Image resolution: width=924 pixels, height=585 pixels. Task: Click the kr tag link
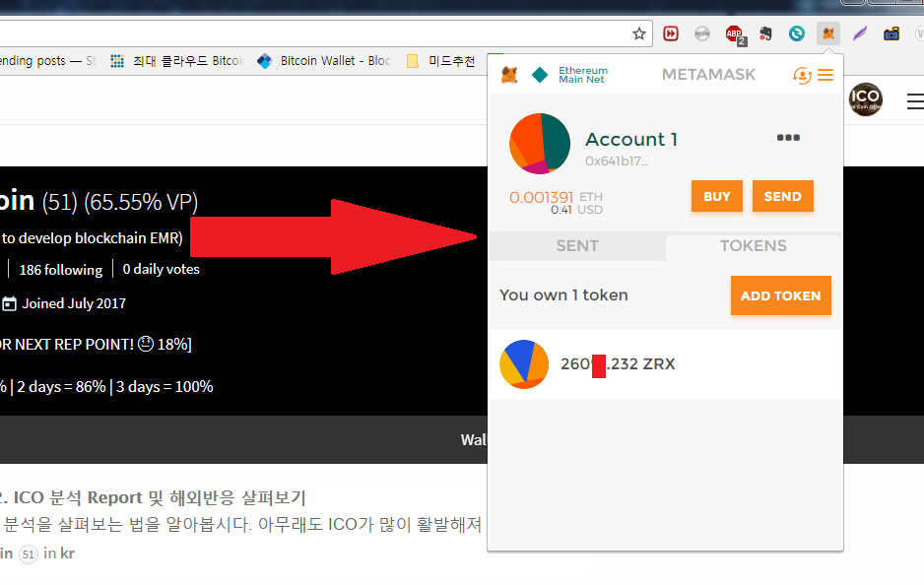pos(67,553)
